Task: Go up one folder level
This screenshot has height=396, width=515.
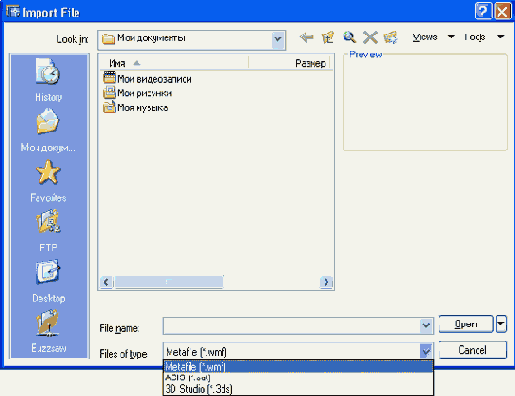Action: click(328, 37)
